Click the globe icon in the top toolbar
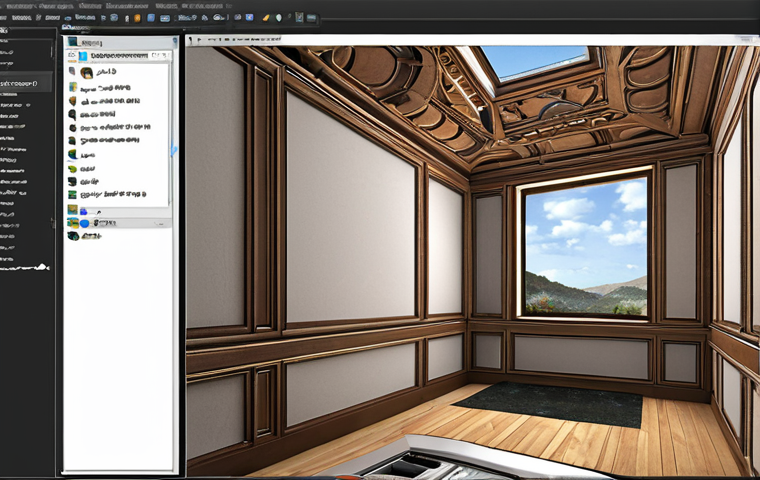Screen dimensions: 760x480 [113, 17]
